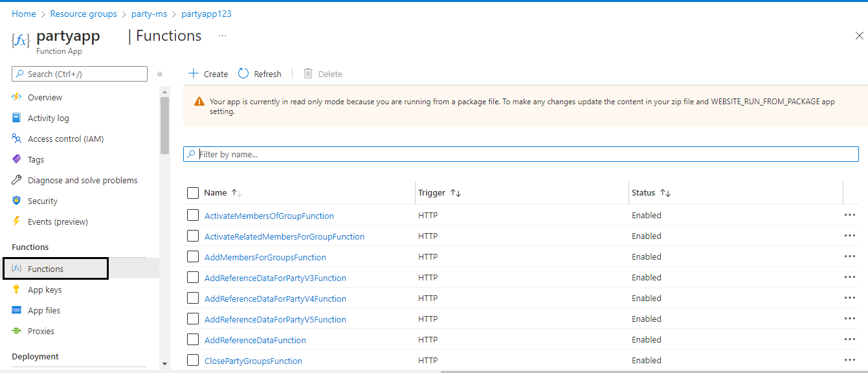Select Events (preview) in the sidebar menu

click(58, 221)
